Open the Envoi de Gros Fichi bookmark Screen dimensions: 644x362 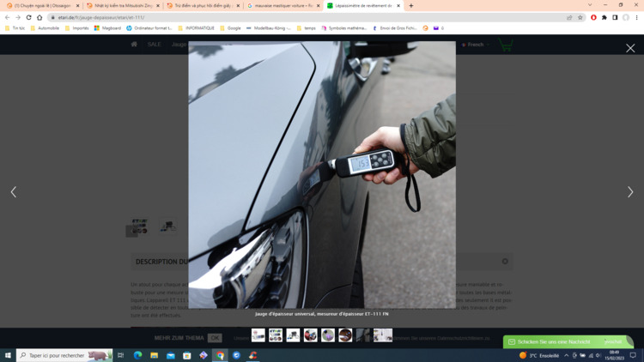pyautogui.click(x=395, y=28)
